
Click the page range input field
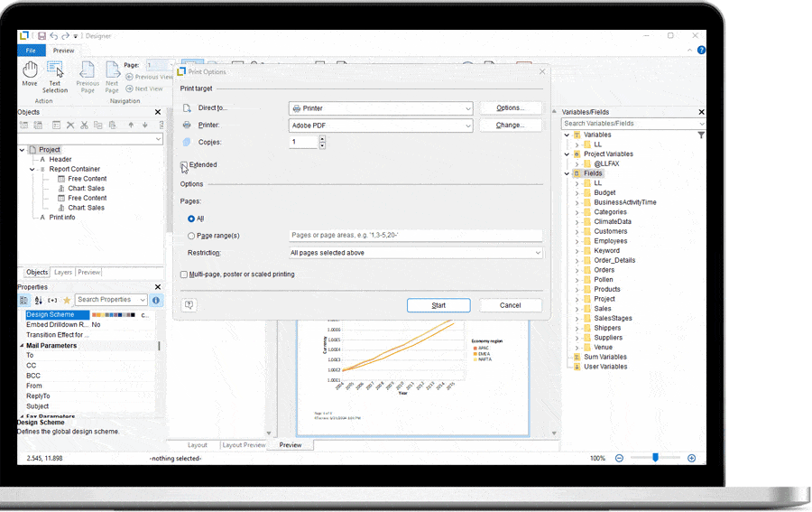point(415,236)
